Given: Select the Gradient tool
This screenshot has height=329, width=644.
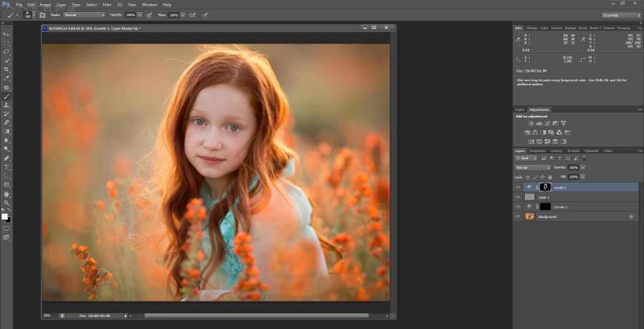Looking at the screenshot, I should 6,131.
